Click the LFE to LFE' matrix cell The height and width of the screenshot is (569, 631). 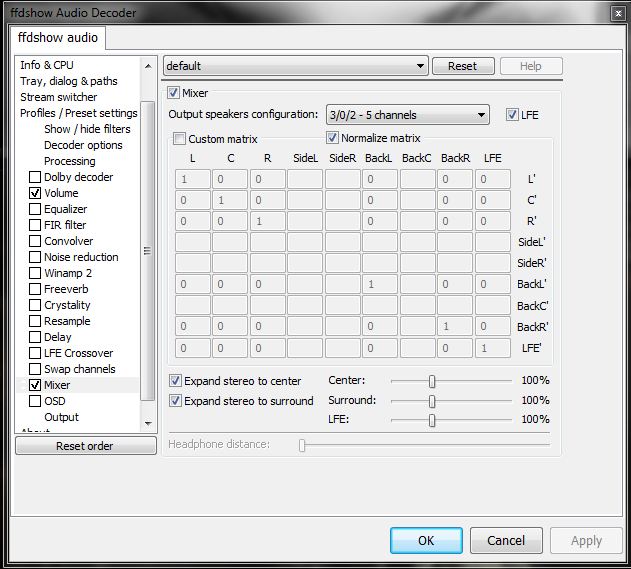(x=493, y=348)
